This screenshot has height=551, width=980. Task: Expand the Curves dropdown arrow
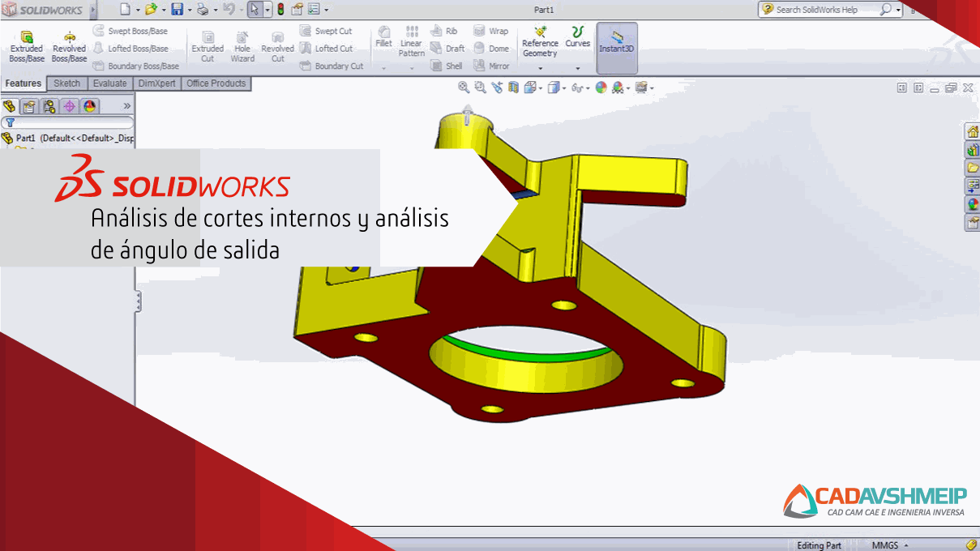click(x=578, y=69)
